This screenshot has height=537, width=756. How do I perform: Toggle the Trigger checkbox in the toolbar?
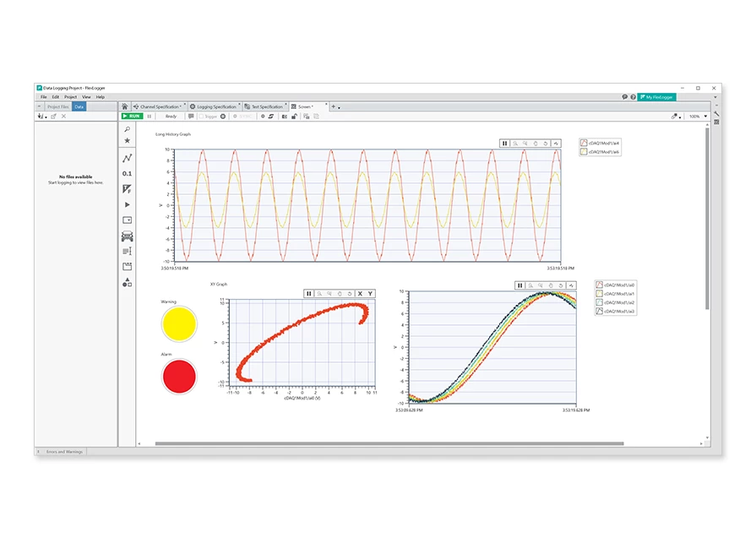click(200, 117)
